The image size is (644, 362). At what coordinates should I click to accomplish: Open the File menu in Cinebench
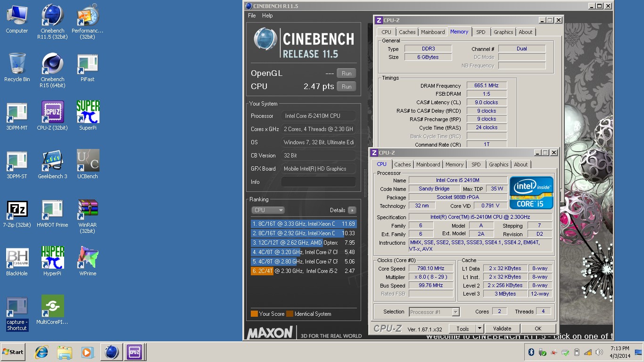[x=252, y=16]
